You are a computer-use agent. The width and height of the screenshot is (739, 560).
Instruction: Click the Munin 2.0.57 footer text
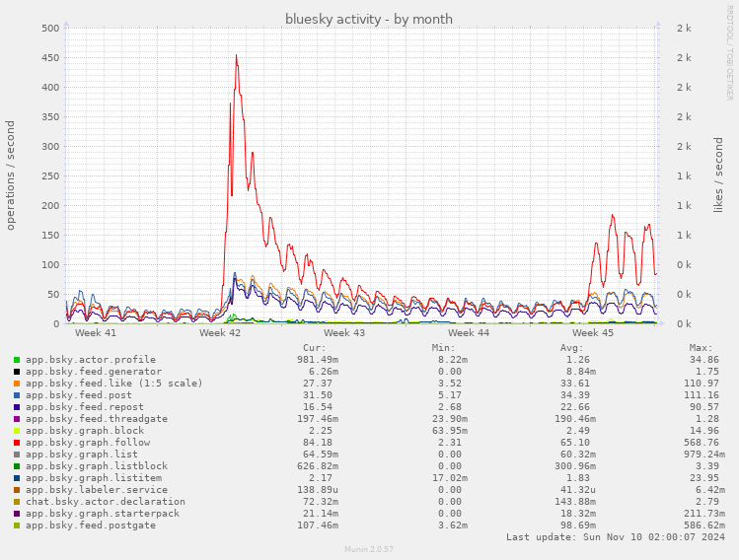(x=369, y=549)
